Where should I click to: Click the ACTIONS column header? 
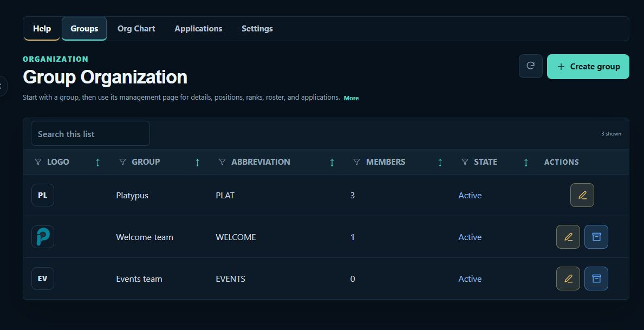[x=562, y=162]
